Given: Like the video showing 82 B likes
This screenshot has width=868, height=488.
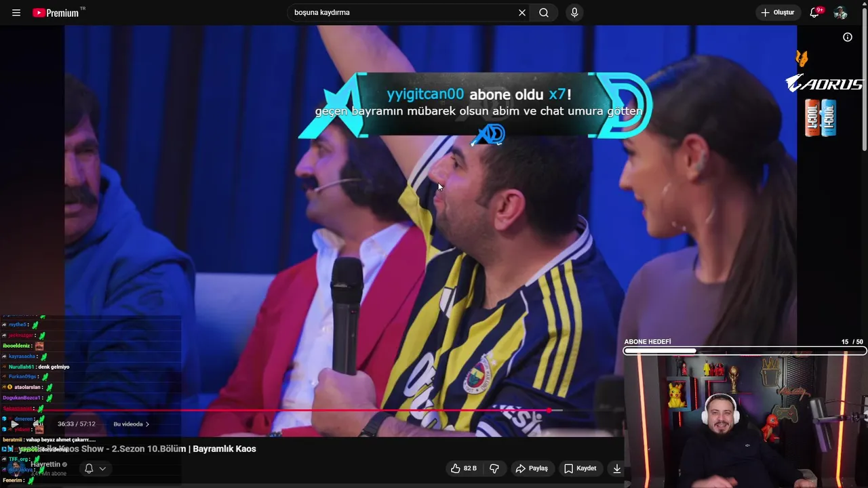Looking at the screenshot, I should click(x=463, y=468).
